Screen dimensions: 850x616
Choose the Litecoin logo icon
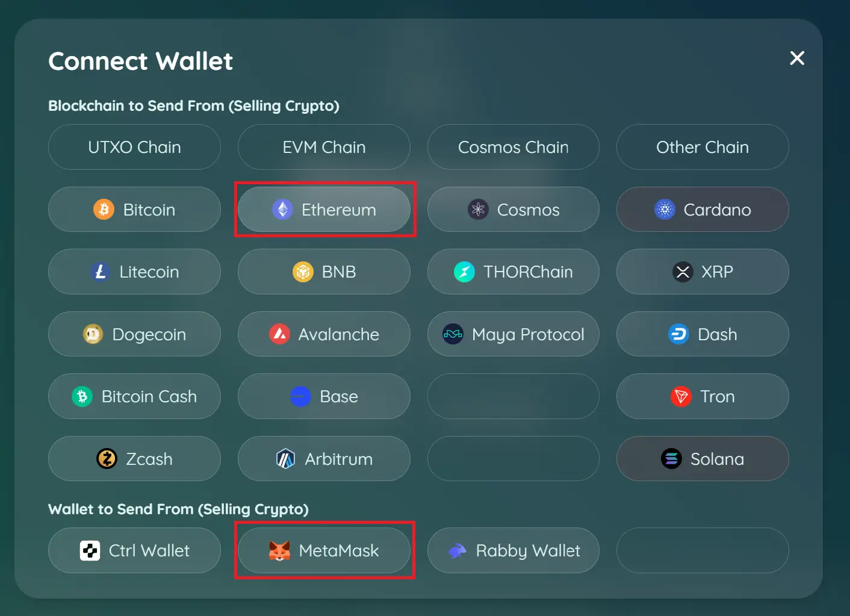tap(101, 272)
